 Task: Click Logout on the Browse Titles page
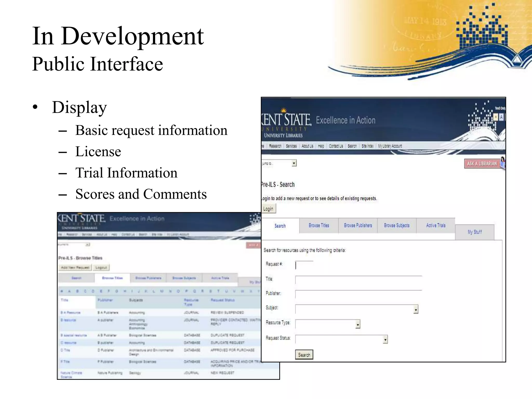(x=101, y=267)
